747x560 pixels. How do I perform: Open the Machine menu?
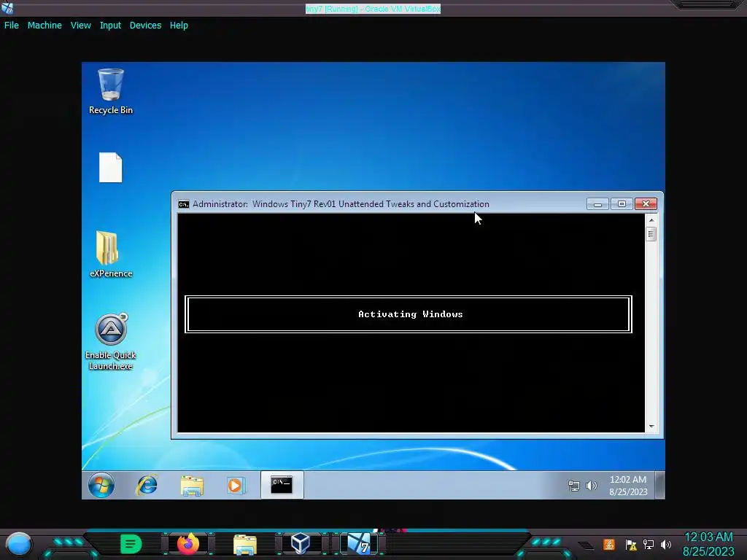(44, 26)
